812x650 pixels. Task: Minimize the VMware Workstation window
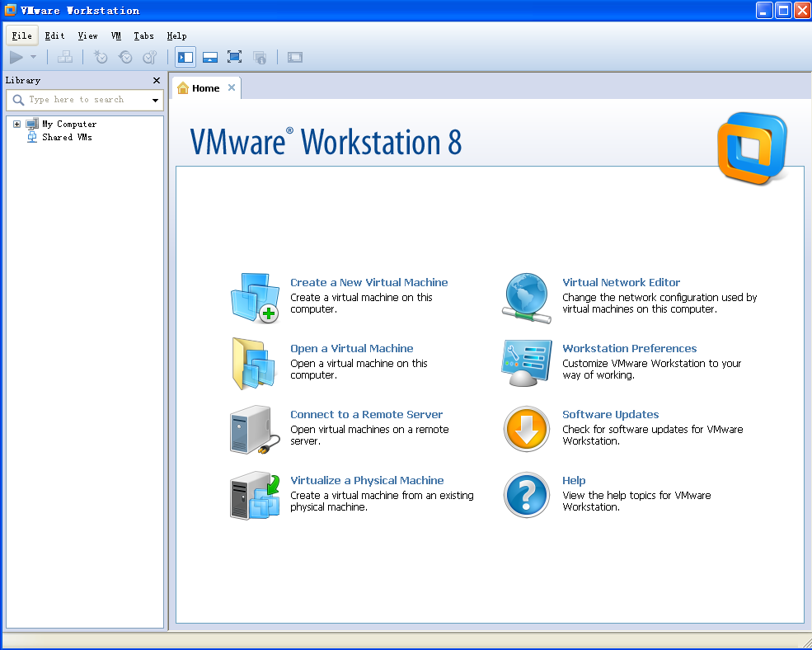tap(764, 11)
